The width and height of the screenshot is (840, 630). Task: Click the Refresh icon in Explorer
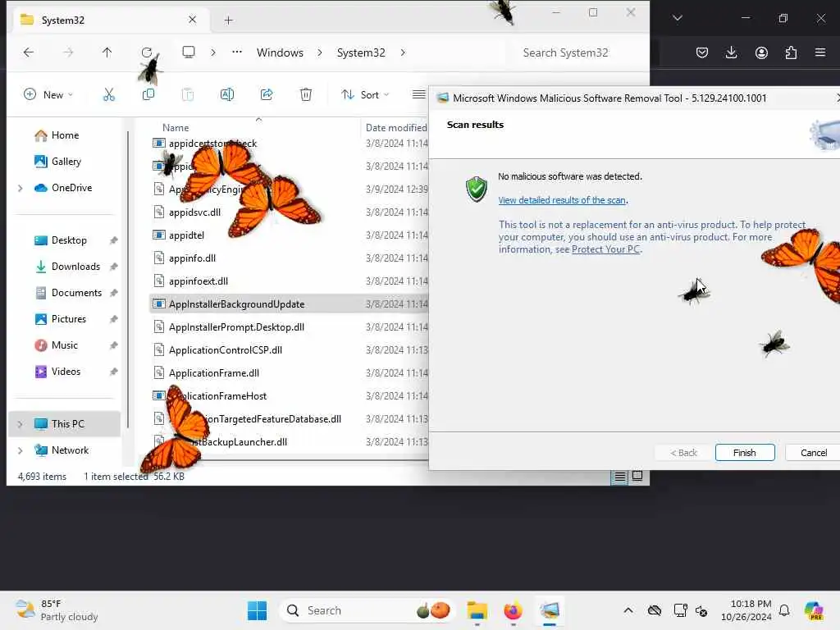(147, 52)
